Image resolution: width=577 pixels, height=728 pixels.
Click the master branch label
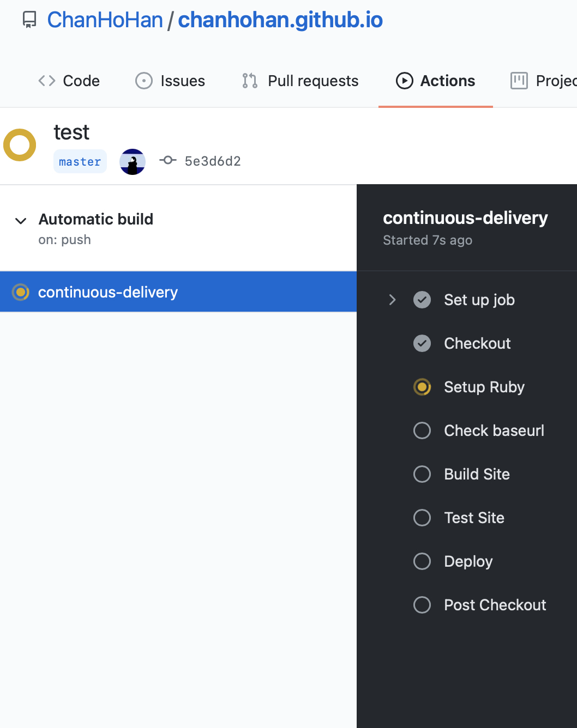coord(80,161)
